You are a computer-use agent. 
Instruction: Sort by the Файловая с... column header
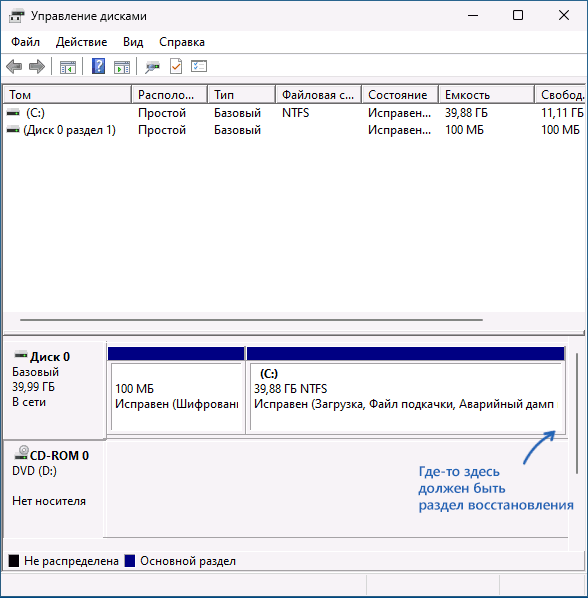(318, 95)
